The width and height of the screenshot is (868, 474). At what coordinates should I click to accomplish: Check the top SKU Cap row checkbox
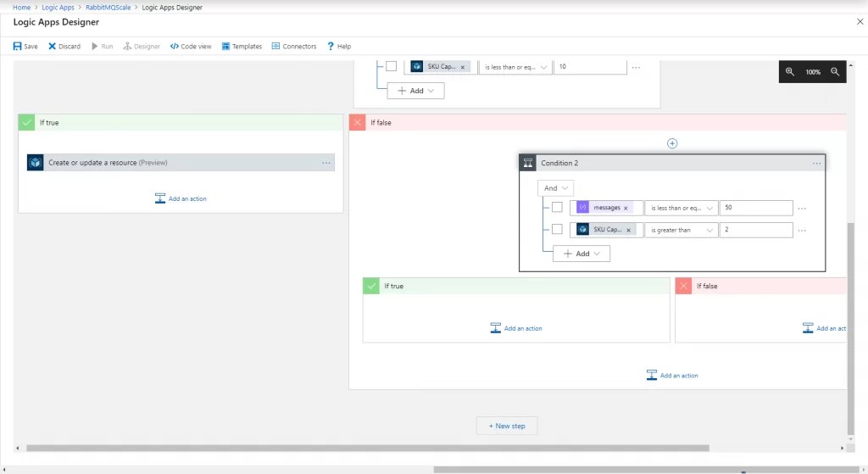pos(392,66)
